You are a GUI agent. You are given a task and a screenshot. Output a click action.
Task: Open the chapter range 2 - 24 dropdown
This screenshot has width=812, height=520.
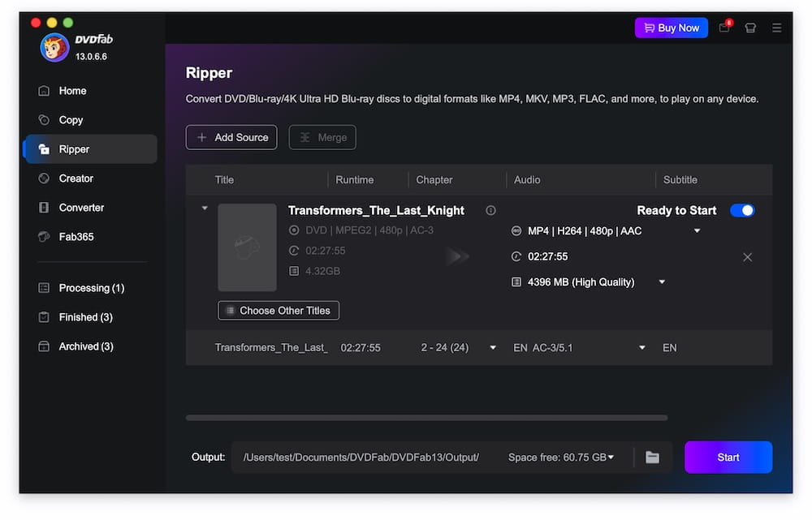click(493, 348)
